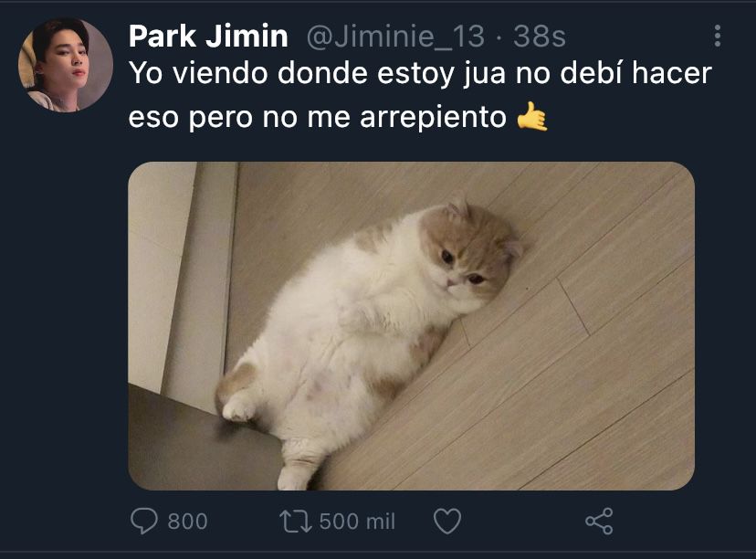Click the reply speech bubble icon

(x=143, y=521)
